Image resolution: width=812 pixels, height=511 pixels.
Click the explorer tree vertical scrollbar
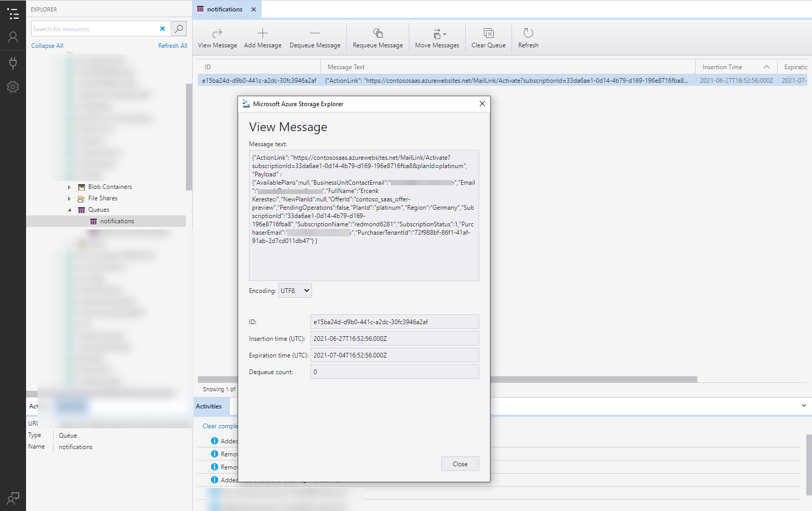189,137
